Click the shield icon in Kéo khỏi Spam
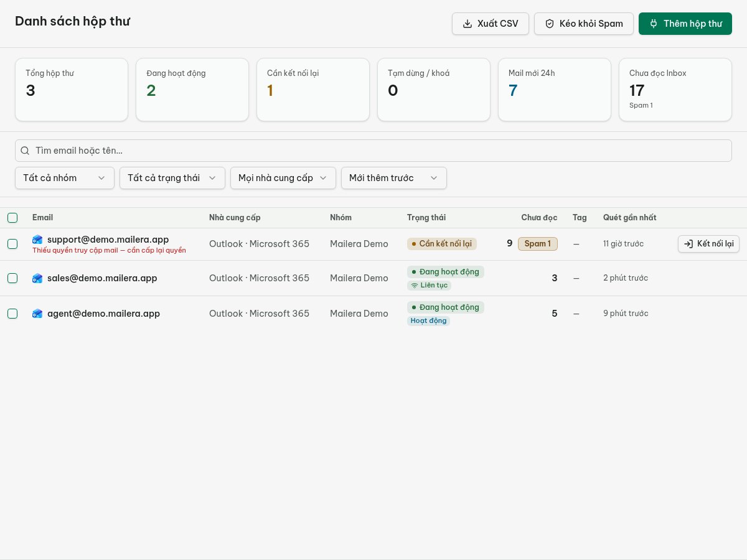The image size is (747, 560). click(x=550, y=24)
